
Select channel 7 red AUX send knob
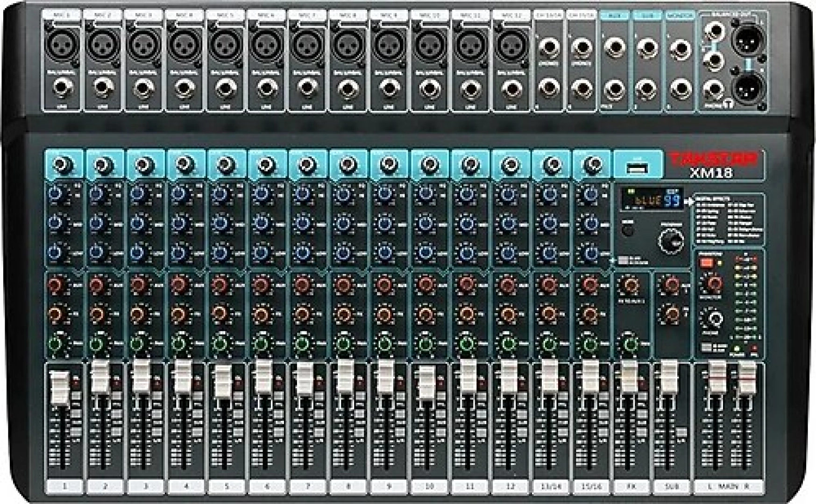point(303,284)
